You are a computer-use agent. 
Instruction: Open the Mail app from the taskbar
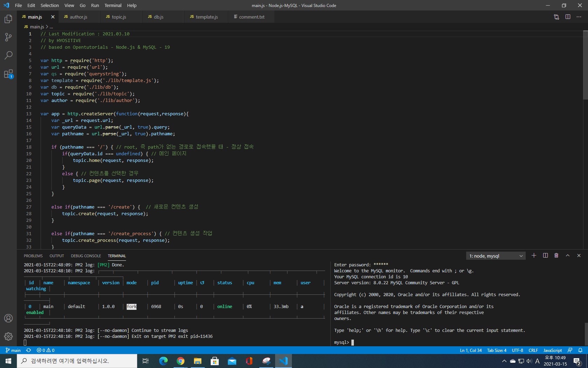point(232,361)
